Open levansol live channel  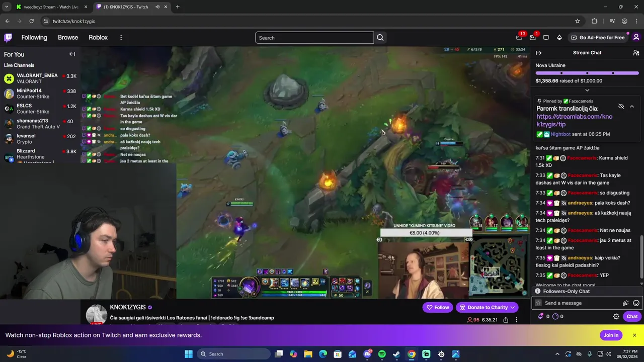(x=40, y=139)
